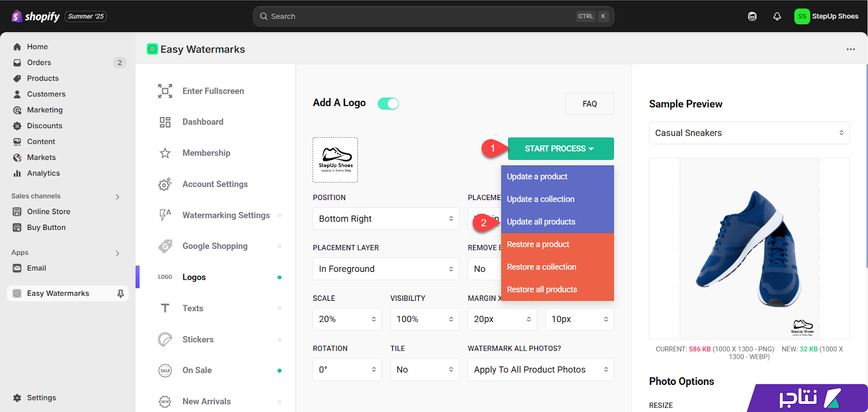
Task: Toggle the Add A Logo switch
Action: (388, 104)
